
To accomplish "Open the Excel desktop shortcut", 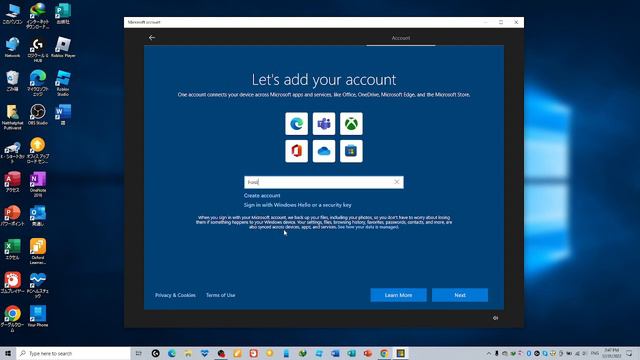I will coord(12,249).
